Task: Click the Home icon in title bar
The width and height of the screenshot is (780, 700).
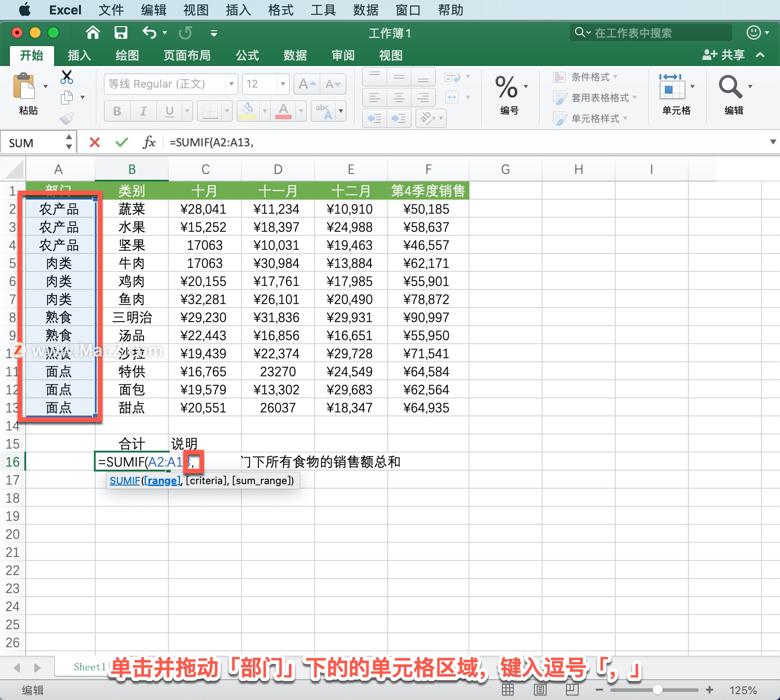Action: (93, 33)
